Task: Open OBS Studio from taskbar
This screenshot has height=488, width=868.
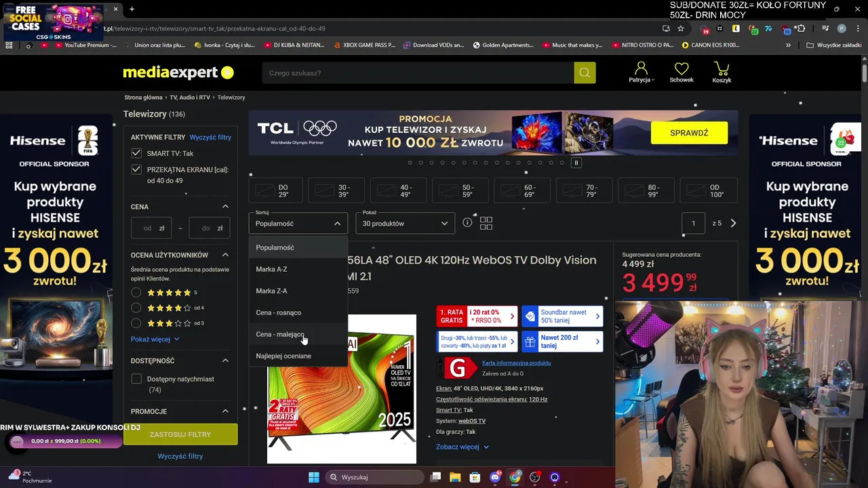Action: click(535, 477)
